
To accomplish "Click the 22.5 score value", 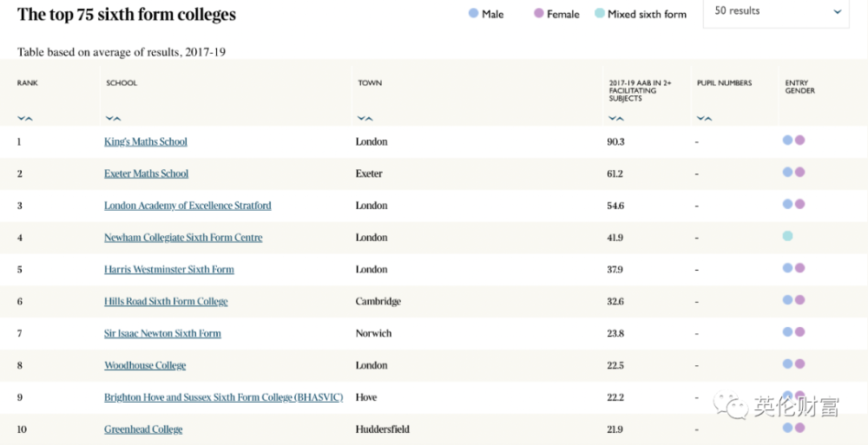I will tap(616, 365).
